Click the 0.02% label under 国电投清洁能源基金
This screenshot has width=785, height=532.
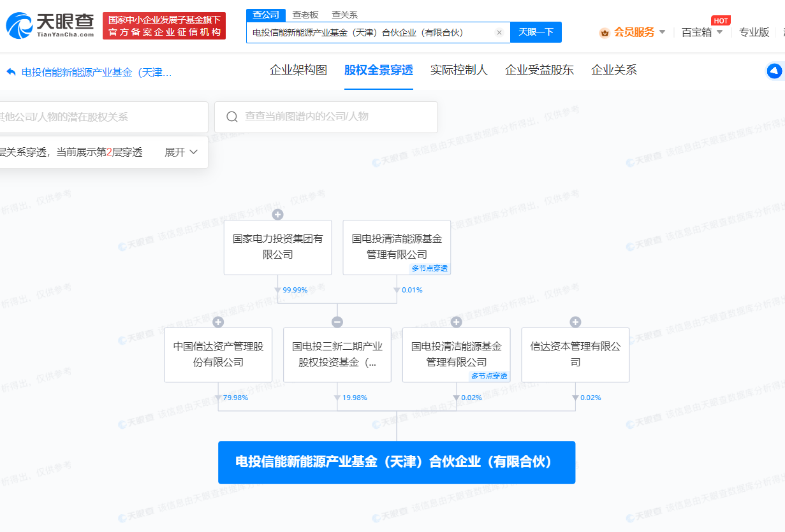tap(471, 398)
